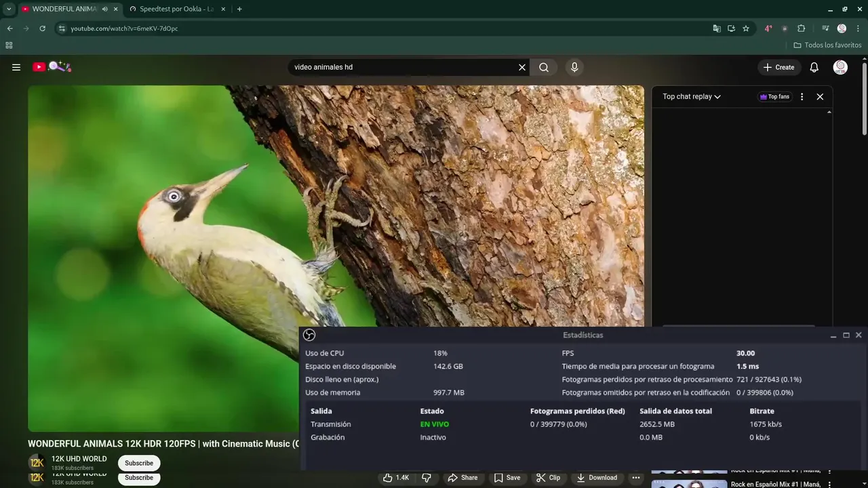Save the video to a playlist
Viewport: 868px width, 488px height.
(507, 478)
